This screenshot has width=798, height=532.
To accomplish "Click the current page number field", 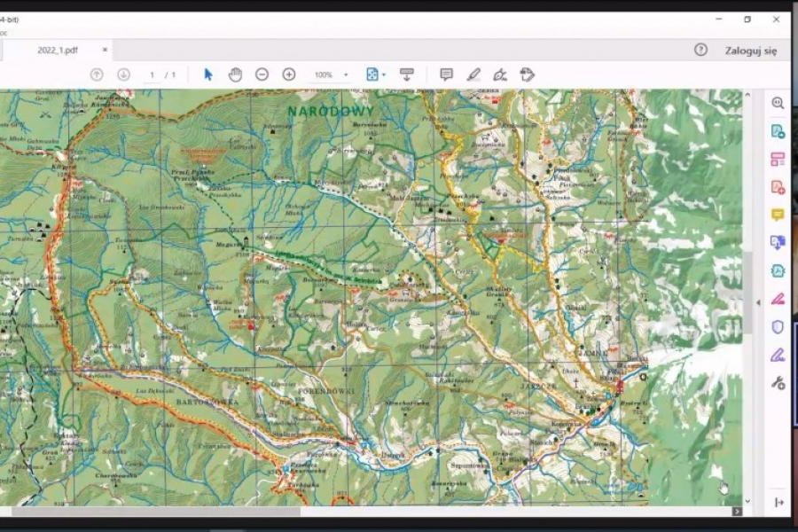I will click(x=153, y=74).
